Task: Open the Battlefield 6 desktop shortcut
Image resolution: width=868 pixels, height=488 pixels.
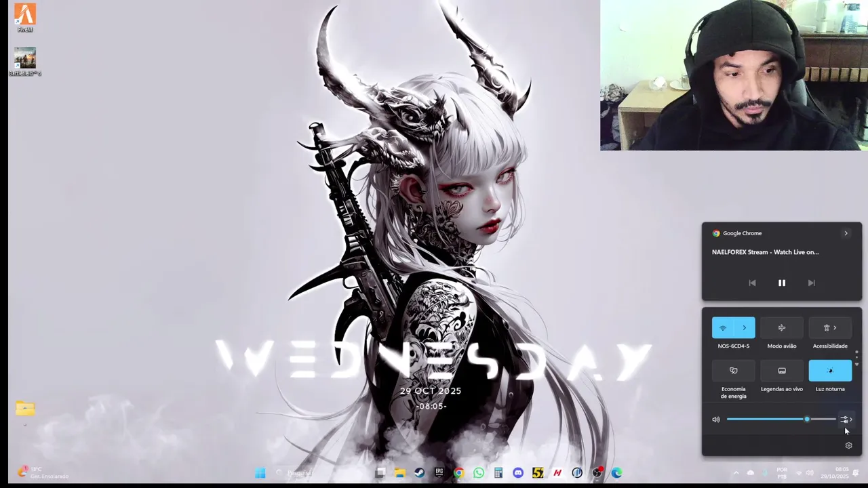Action: pos(25,62)
